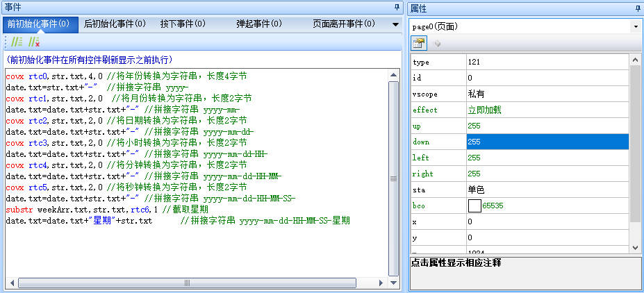Click the comment code icon in event toolbar
This screenshot has height=293, width=644.
(x=17, y=42)
